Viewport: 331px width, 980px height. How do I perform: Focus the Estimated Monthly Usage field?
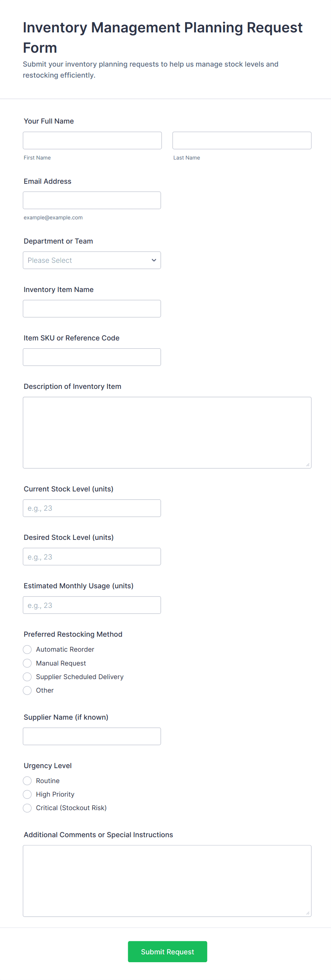tap(91, 605)
